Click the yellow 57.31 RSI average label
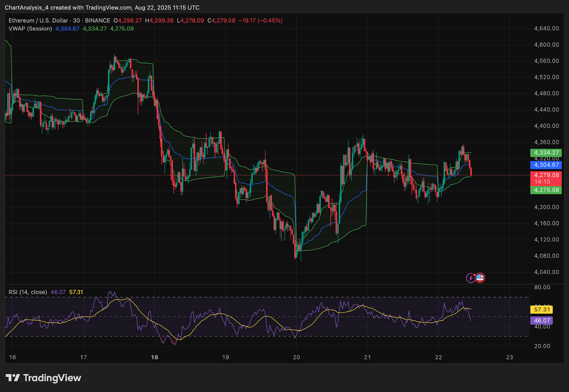This screenshot has height=392, width=569. [x=542, y=309]
